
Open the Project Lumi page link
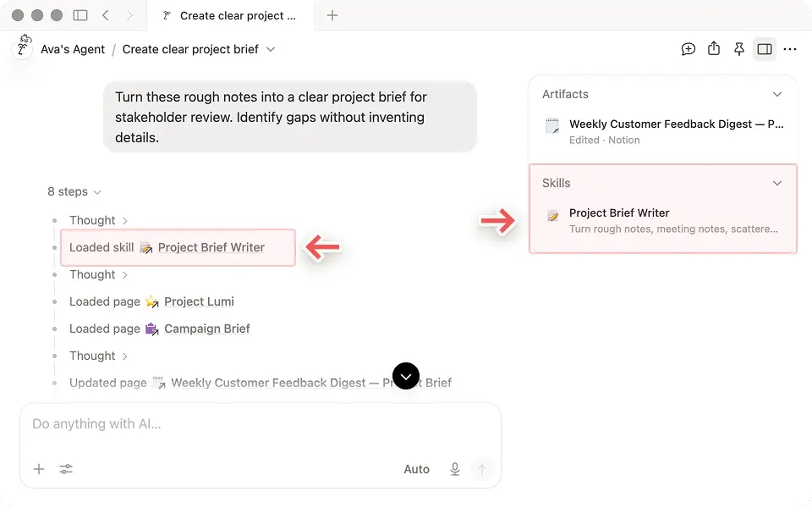point(199,301)
